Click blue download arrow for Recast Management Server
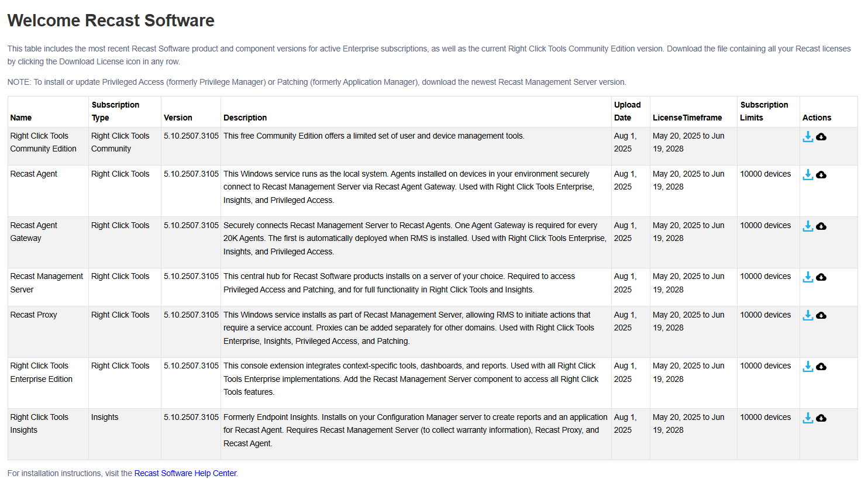 point(808,277)
